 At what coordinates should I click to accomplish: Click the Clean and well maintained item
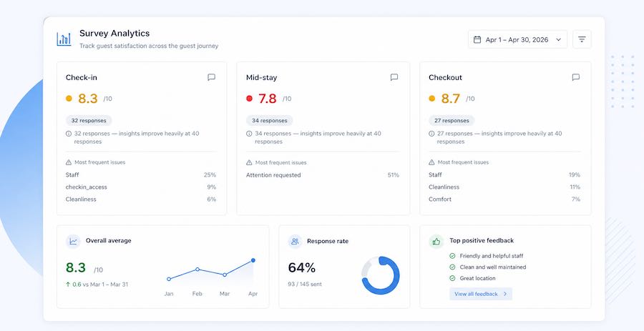click(x=493, y=267)
